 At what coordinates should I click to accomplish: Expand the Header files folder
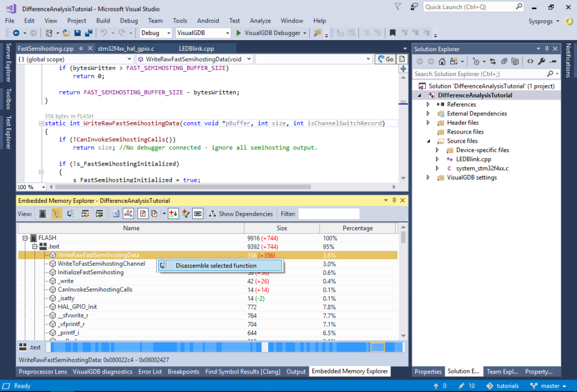pyautogui.click(x=428, y=122)
